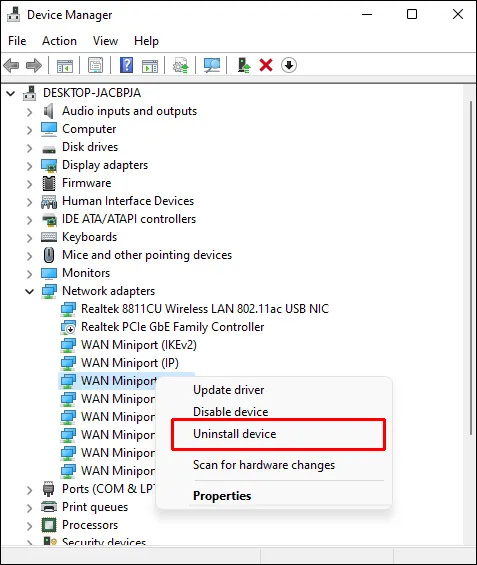Click the down-arrow Disable device toolbar icon

point(289,66)
